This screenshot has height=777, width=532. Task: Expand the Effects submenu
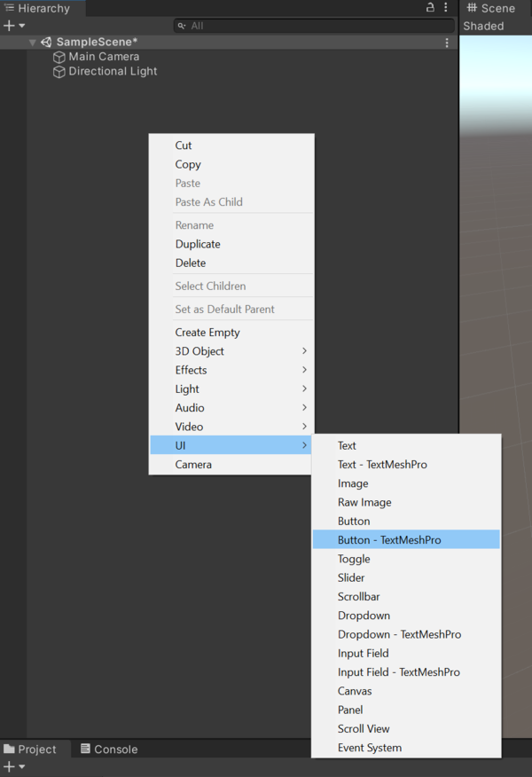point(231,370)
